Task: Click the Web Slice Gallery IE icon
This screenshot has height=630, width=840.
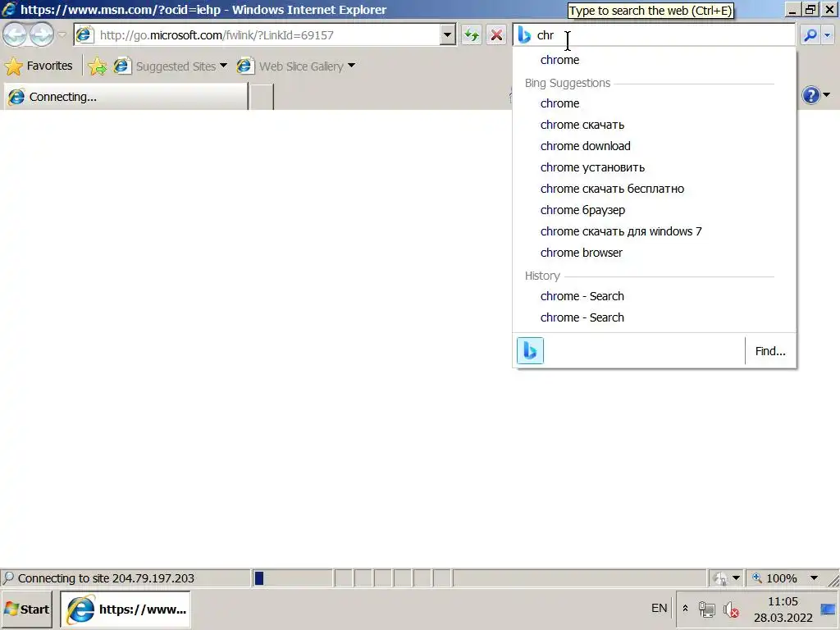Action: coord(244,66)
